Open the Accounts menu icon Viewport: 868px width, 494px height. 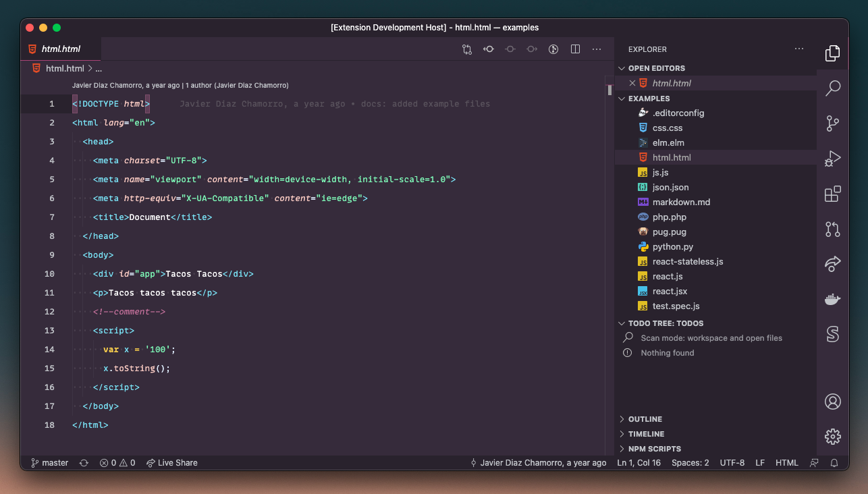pyautogui.click(x=833, y=402)
